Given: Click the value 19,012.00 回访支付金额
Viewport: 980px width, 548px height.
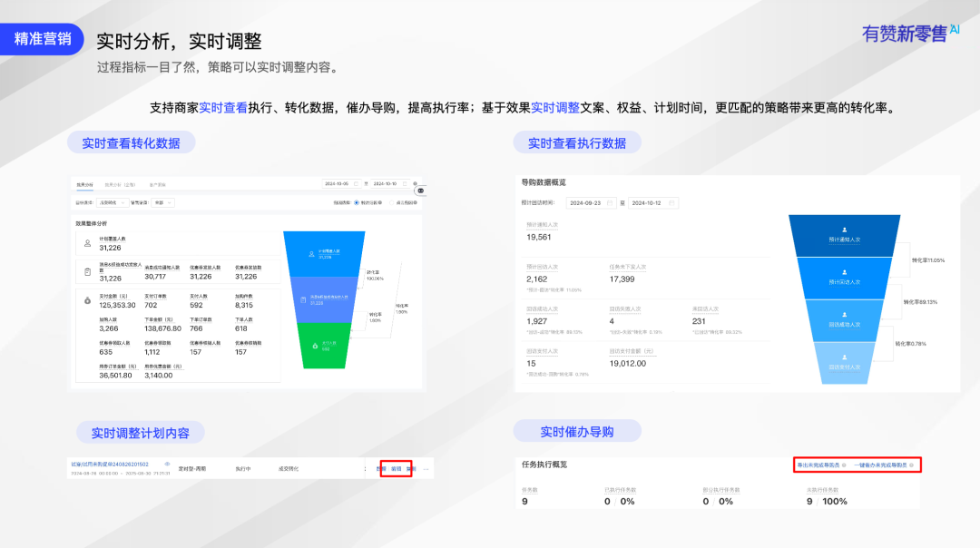Looking at the screenshot, I should (628, 363).
